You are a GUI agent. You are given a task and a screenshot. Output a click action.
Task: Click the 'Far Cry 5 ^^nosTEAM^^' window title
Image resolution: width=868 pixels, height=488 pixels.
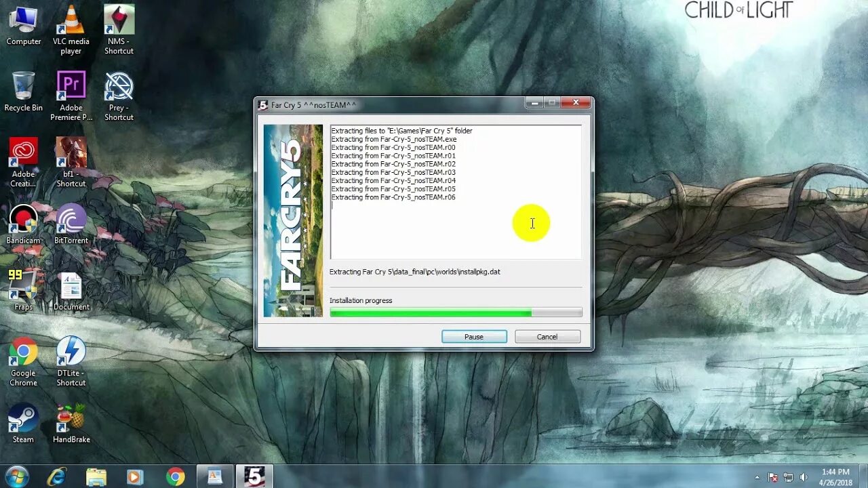(x=313, y=105)
